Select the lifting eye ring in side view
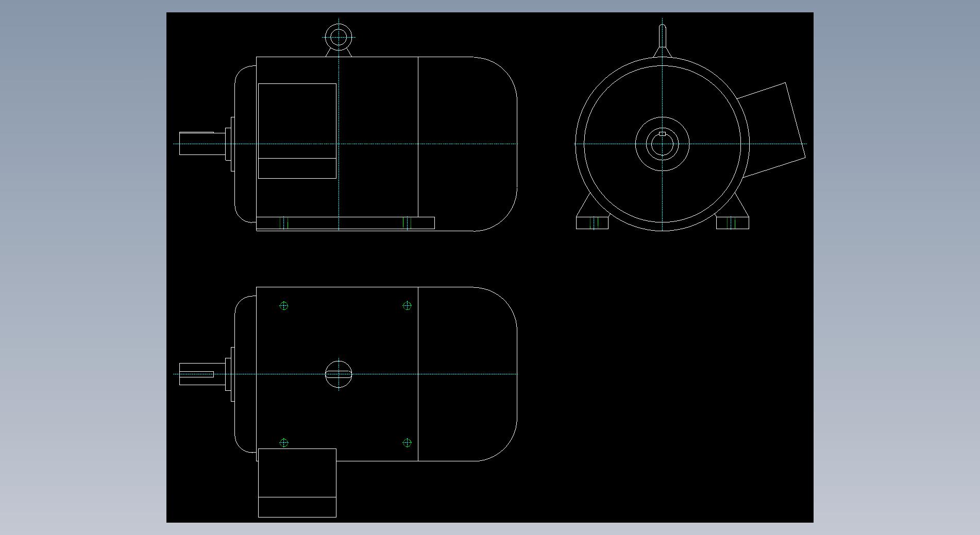Screen dimensions: 980x535 pos(339,38)
